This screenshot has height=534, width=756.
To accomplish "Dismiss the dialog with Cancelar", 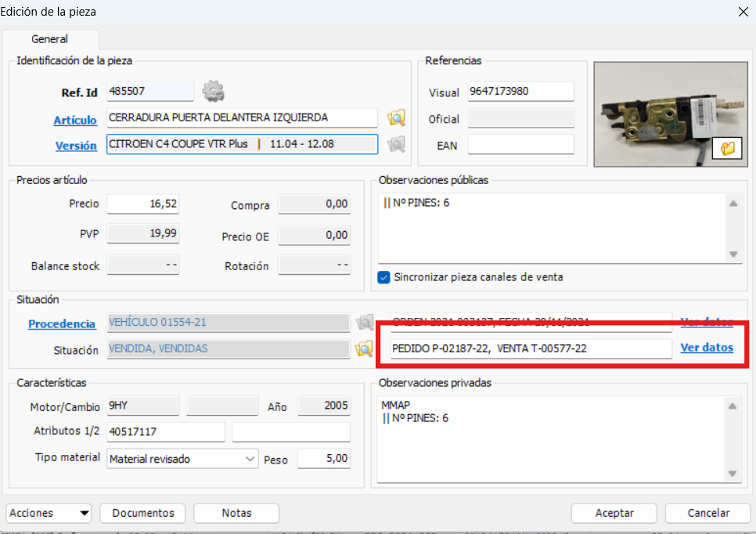I will (x=707, y=513).
